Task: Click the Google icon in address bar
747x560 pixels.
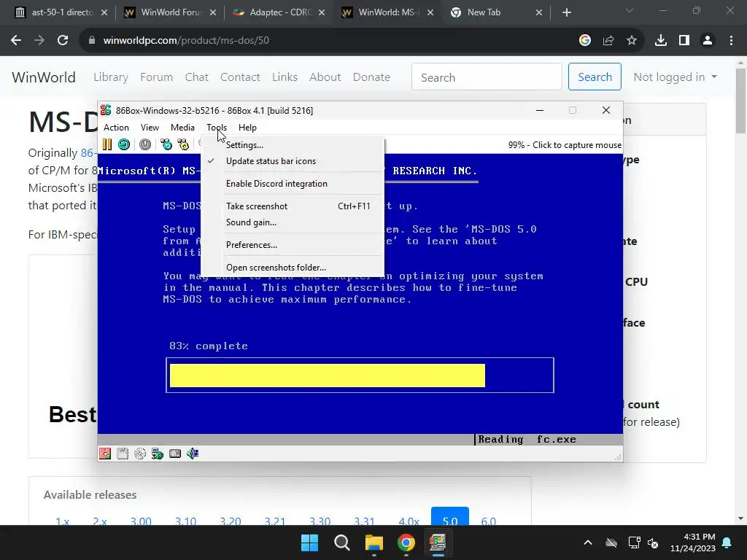Action: pos(585,41)
